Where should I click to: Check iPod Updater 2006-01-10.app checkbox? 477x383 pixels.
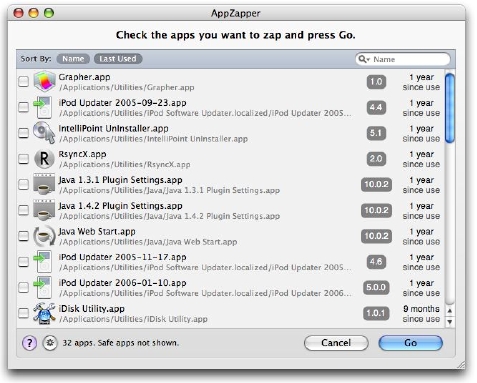tap(23, 287)
